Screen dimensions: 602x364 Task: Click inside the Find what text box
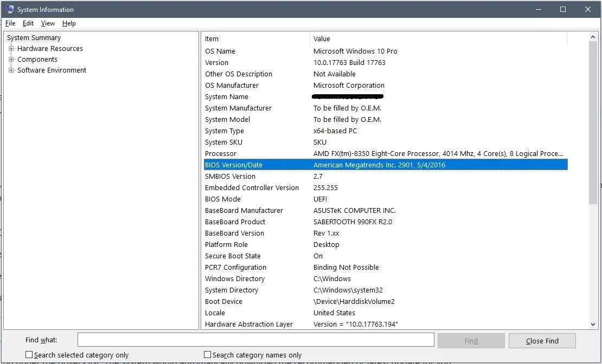255,340
